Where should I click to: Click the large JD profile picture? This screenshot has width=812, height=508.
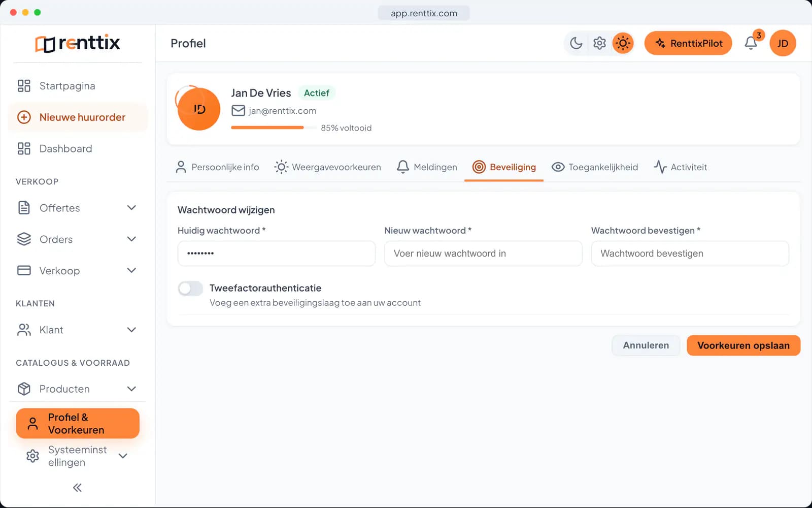click(x=198, y=109)
